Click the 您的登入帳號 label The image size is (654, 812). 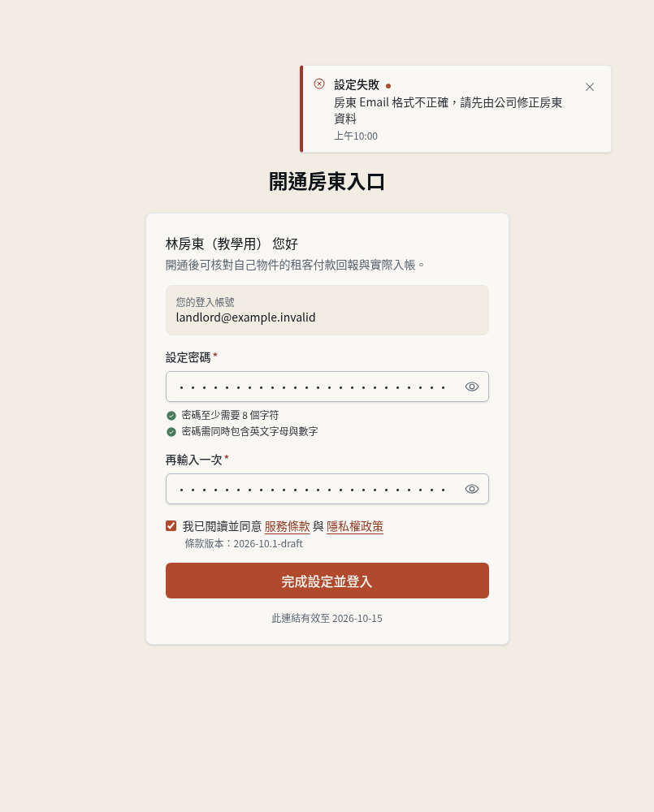(206, 302)
